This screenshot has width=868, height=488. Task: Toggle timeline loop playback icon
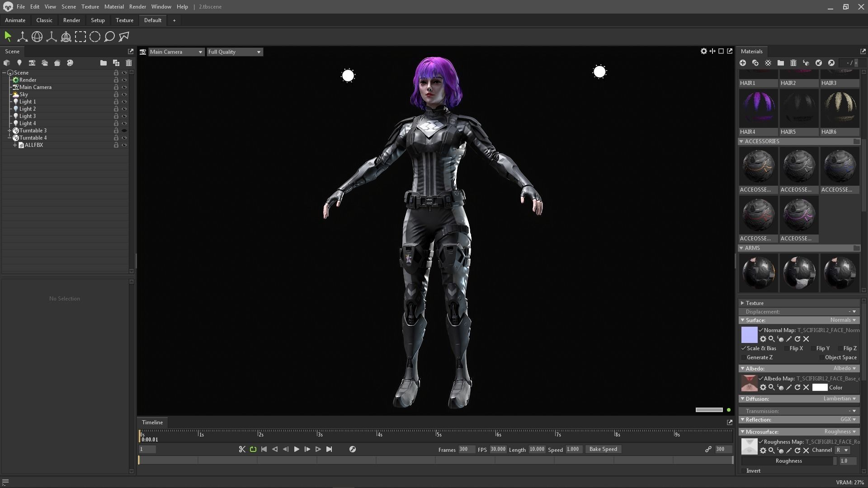point(253,449)
